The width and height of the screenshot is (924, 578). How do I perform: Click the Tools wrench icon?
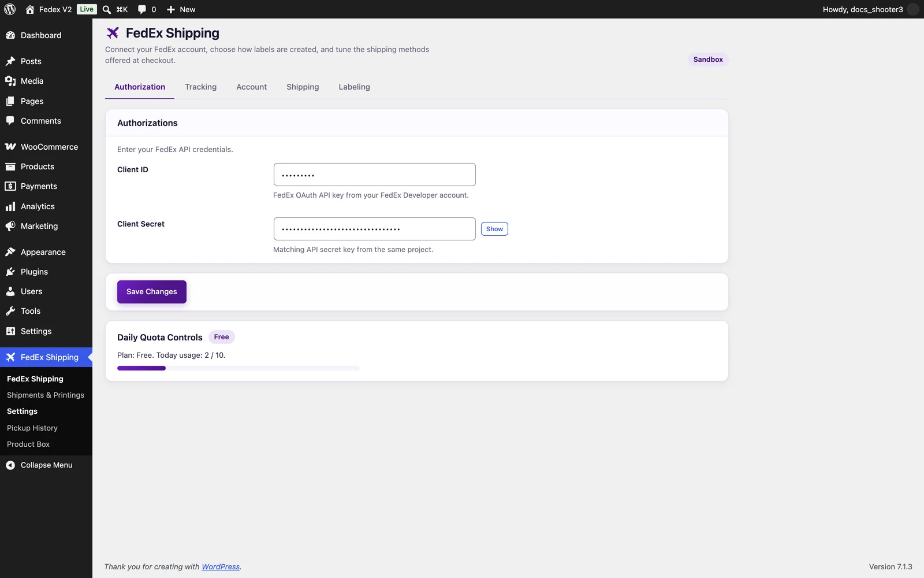point(10,311)
